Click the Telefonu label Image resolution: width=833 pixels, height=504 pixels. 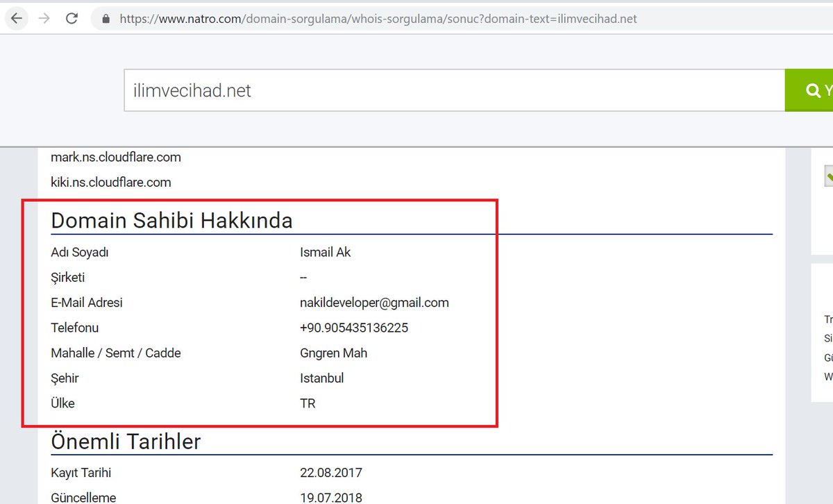pos(75,328)
